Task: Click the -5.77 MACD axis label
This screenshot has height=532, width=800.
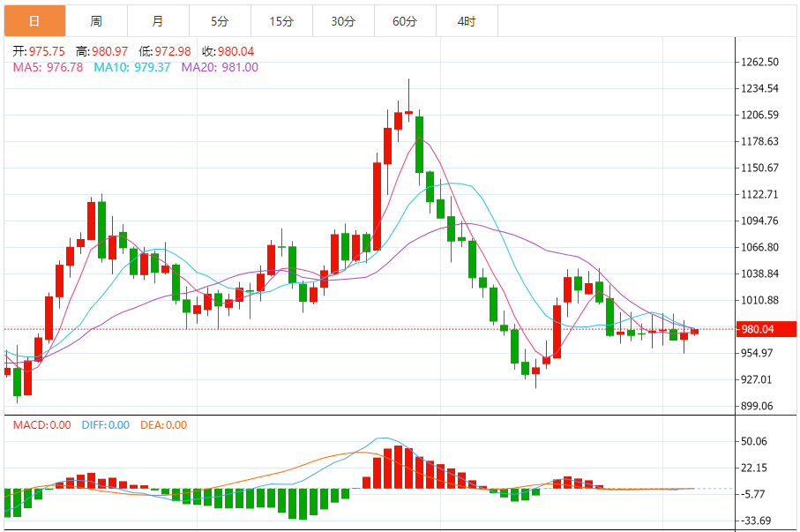Action: click(x=752, y=494)
